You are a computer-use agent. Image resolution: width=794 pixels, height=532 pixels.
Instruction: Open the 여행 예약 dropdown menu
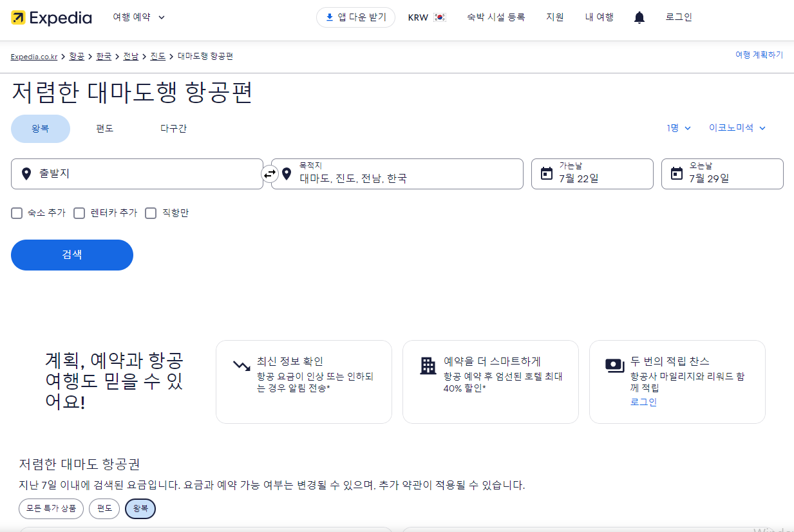[138, 17]
